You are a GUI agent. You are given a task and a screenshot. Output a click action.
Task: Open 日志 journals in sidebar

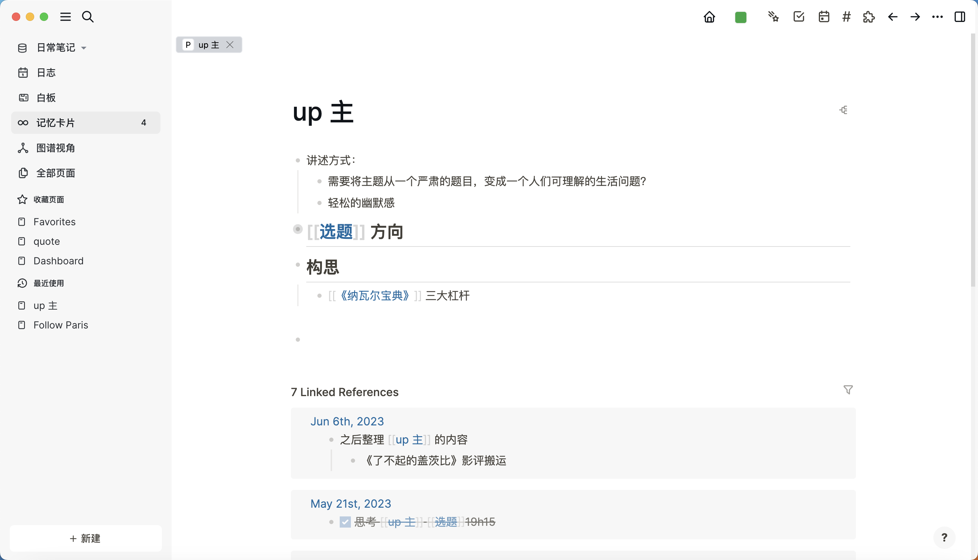pos(85,73)
